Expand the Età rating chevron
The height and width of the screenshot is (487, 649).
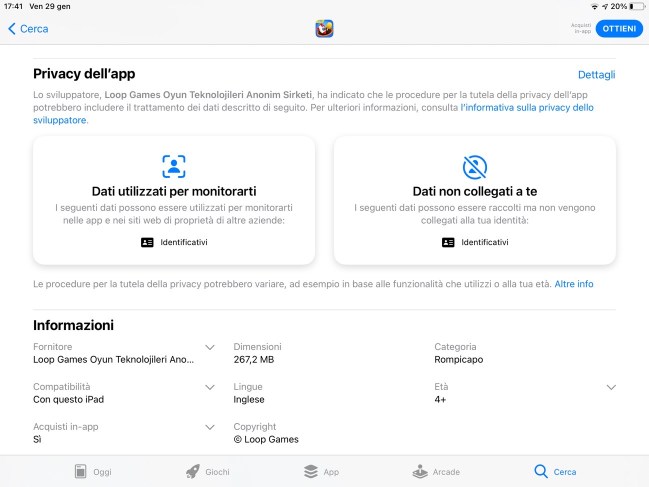[611, 387]
